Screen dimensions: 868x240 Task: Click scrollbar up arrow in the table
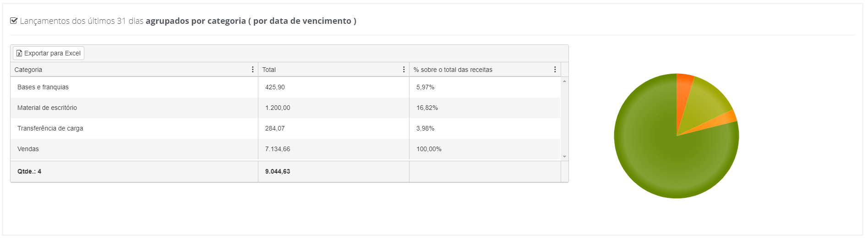pos(564,81)
